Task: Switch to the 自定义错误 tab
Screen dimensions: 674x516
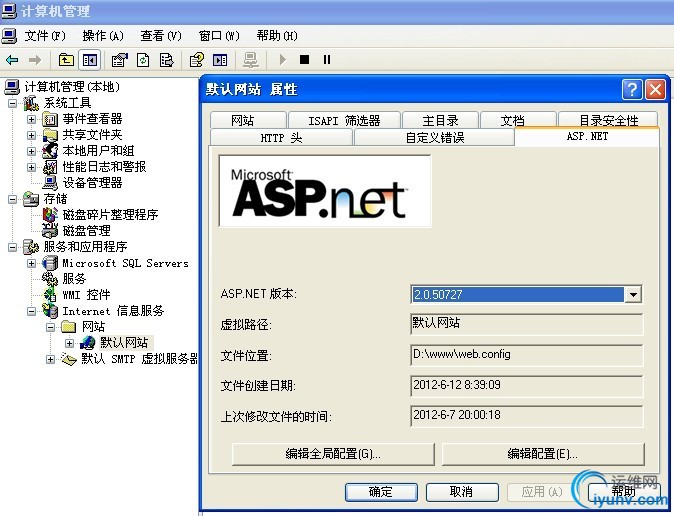Action: tap(434, 138)
